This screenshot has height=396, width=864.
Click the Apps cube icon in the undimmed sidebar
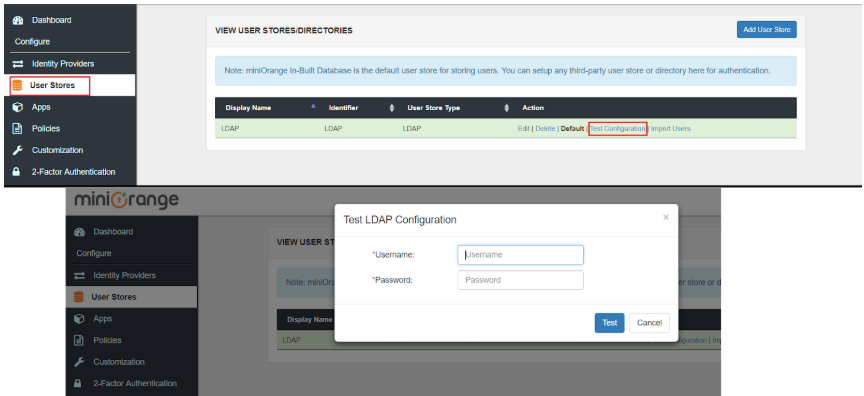coord(18,107)
